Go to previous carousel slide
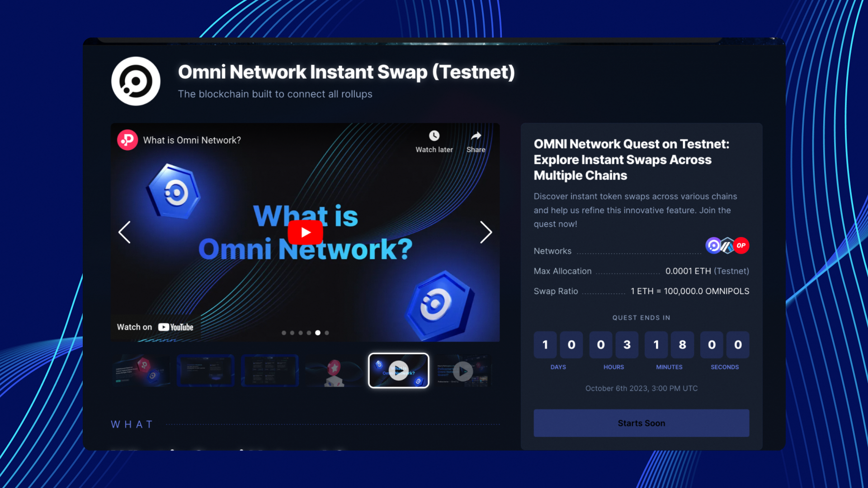868x488 pixels. tap(124, 232)
